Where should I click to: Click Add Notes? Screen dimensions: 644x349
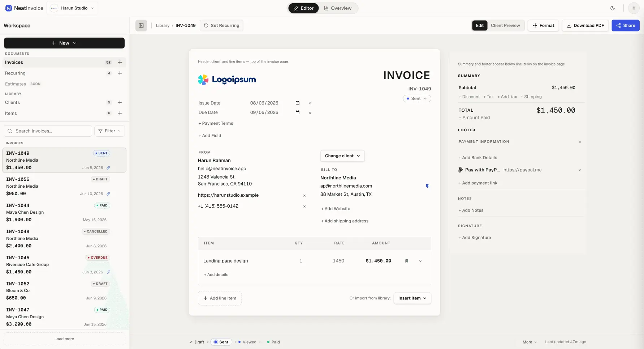[471, 210]
